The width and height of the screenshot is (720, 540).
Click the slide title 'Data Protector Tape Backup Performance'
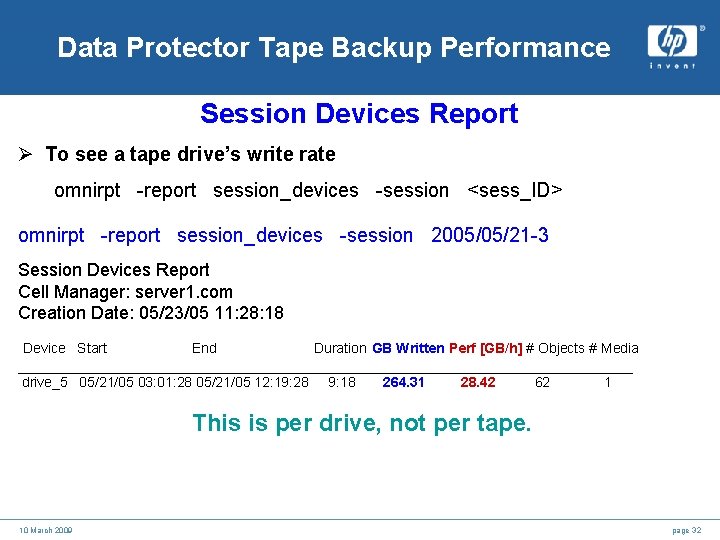click(333, 47)
